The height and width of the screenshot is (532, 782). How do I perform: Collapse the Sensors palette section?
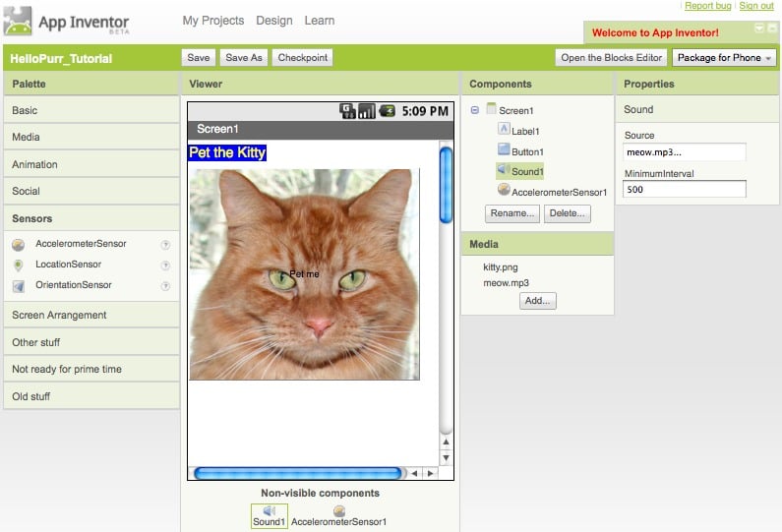(91, 218)
